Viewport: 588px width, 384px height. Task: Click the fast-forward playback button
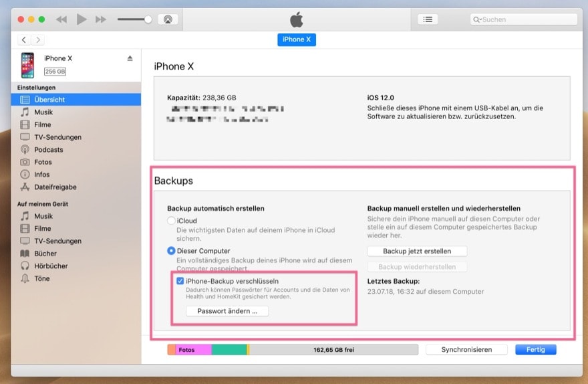(100, 19)
